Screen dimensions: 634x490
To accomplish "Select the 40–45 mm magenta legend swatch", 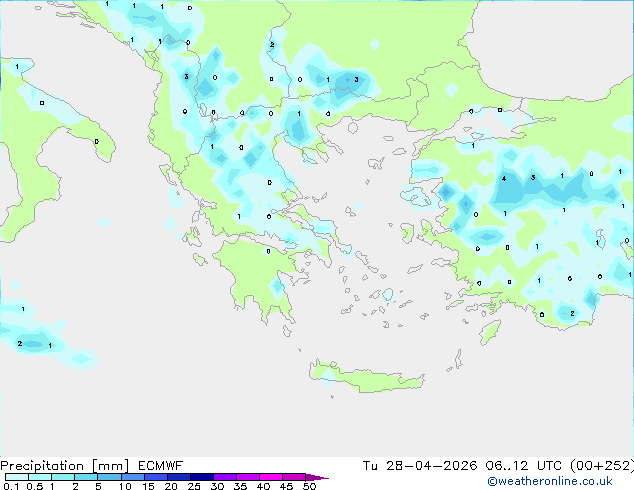I will tap(271, 477).
